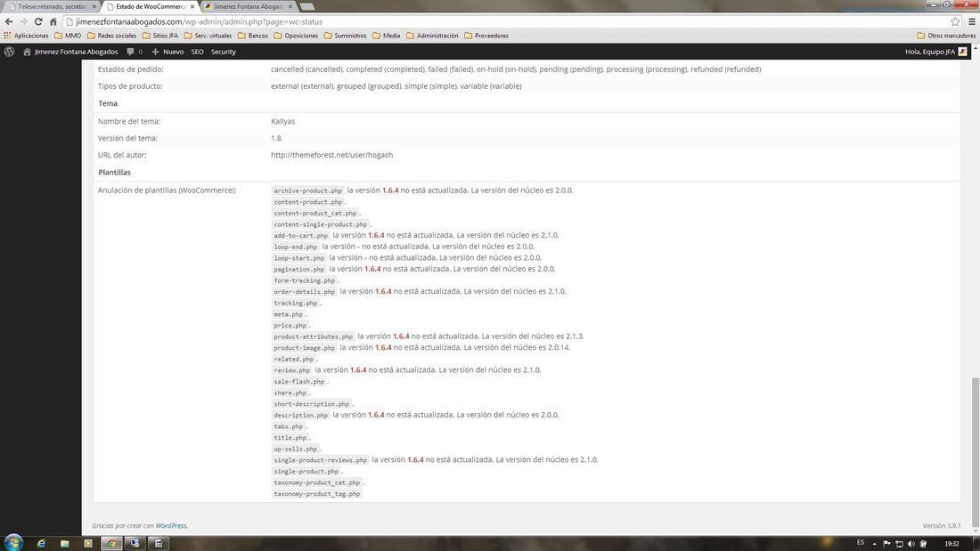Open the Bancos bookmarks folder
Viewport: 980px width, 551px height.
[x=252, y=36]
